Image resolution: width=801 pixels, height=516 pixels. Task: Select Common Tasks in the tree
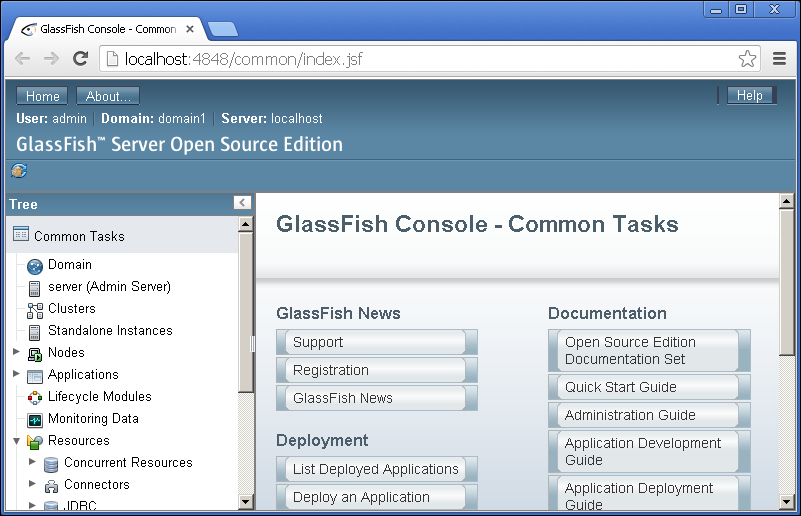79,237
